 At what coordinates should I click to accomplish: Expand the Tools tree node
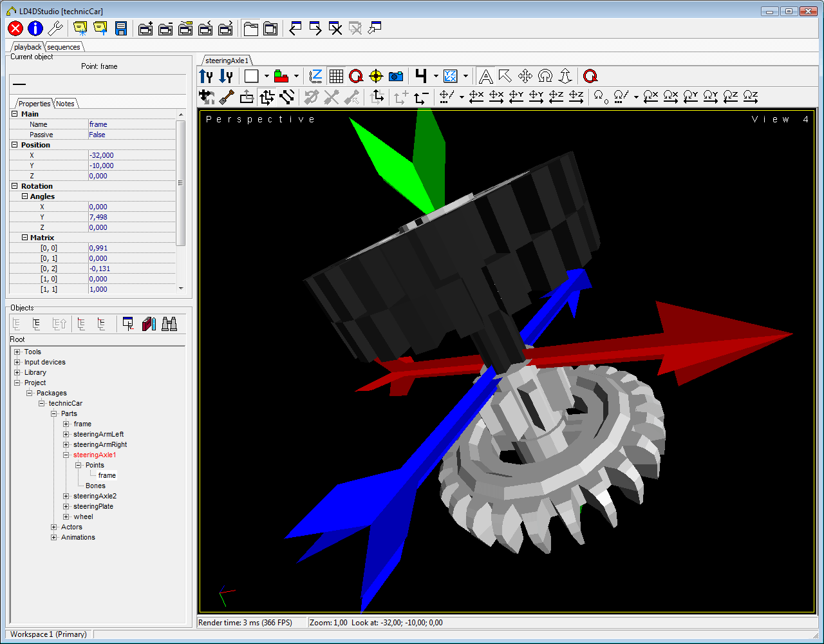pos(17,352)
